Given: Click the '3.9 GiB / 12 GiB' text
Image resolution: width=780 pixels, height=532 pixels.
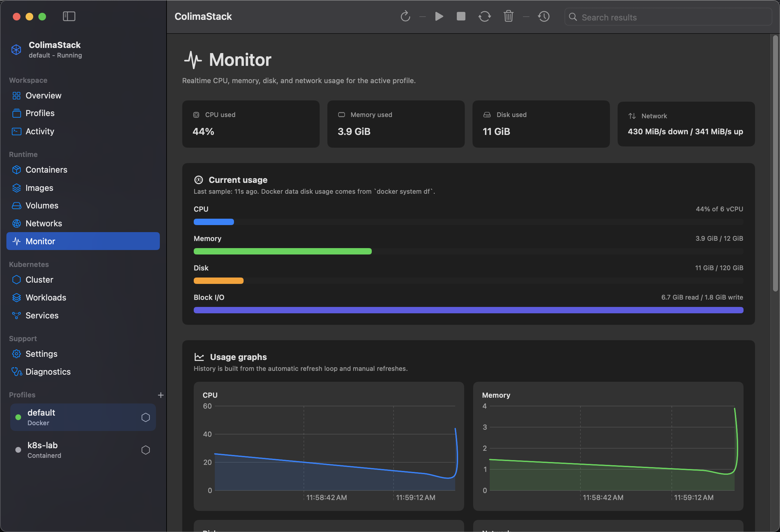Looking at the screenshot, I should click(x=719, y=238).
